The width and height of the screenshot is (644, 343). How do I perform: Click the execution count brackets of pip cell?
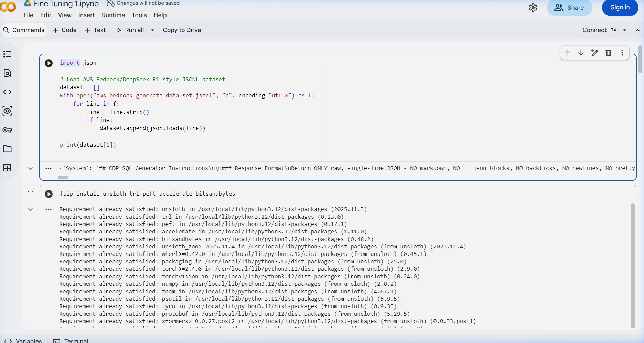(x=31, y=190)
